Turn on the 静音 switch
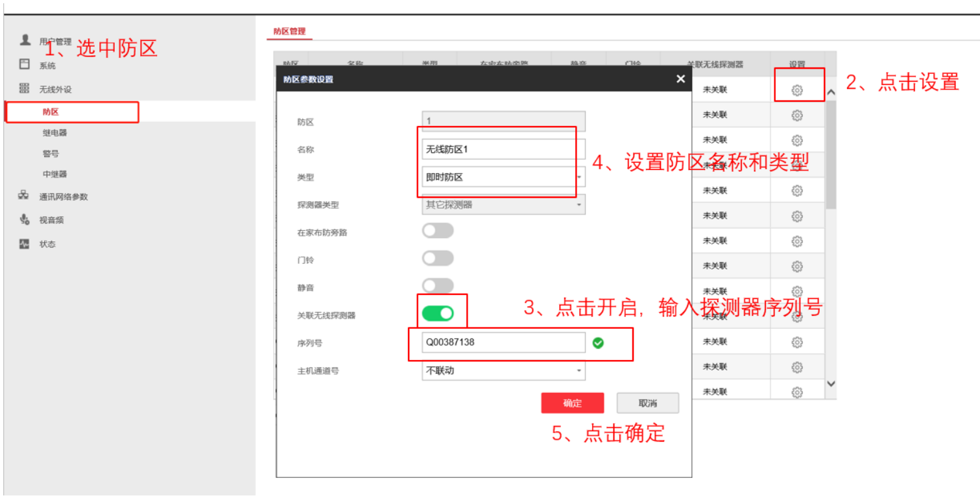 pyautogui.click(x=438, y=286)
